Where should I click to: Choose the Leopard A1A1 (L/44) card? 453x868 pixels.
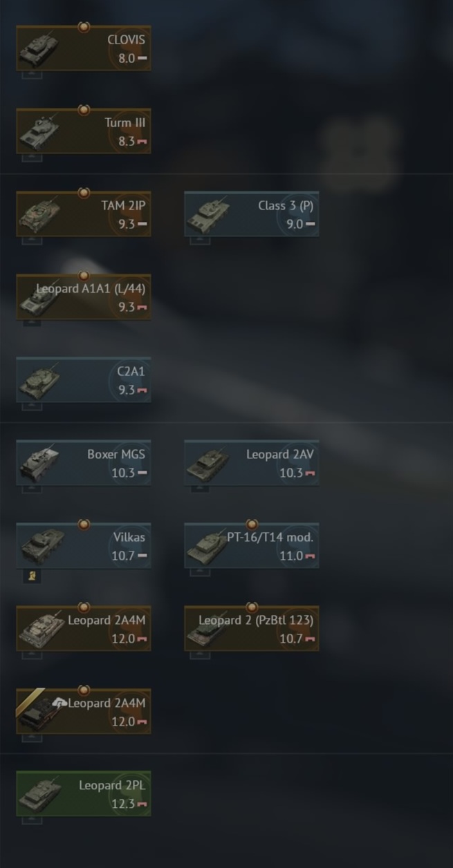[84, 297]
